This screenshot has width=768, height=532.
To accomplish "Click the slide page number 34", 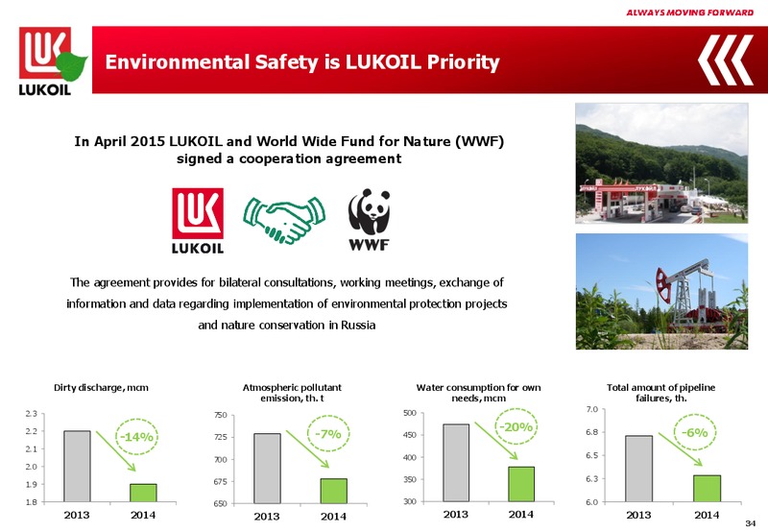I will (x=751, y=523).
